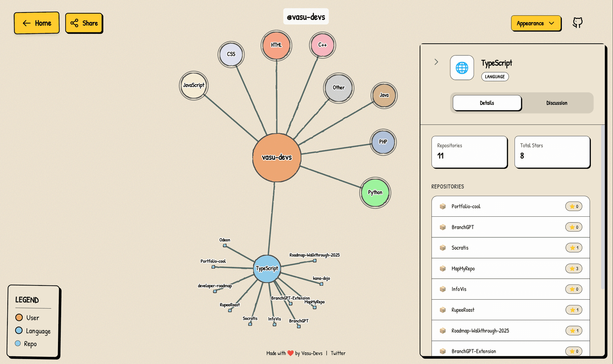The image size is (613, 364).
Task: Click the MapMyRepo package icon
Action: (443, 269)
